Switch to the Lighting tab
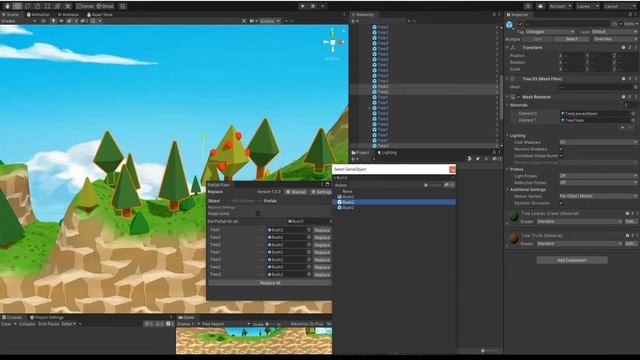The width and height of the screenshot is (640, 360). click(387, 153)
